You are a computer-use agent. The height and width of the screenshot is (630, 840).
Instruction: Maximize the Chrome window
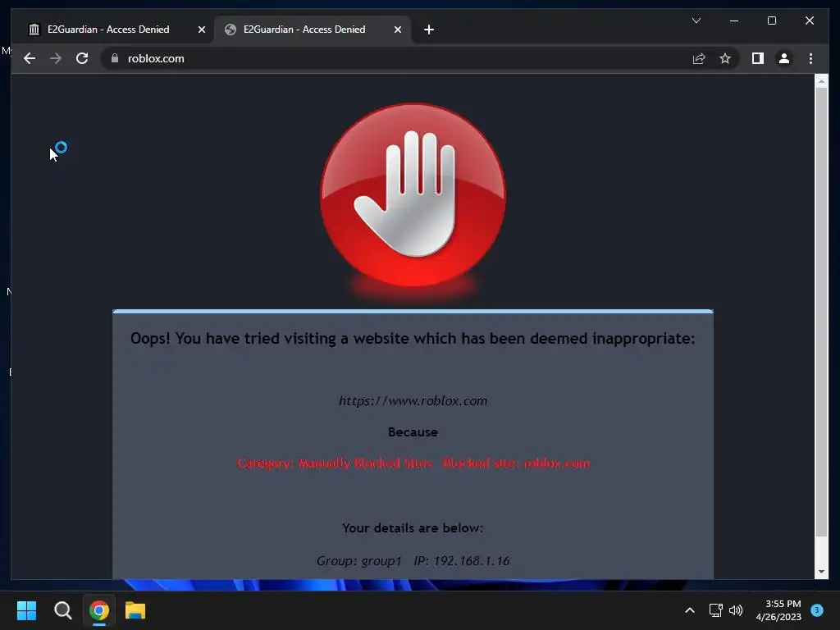click(772, 21)
